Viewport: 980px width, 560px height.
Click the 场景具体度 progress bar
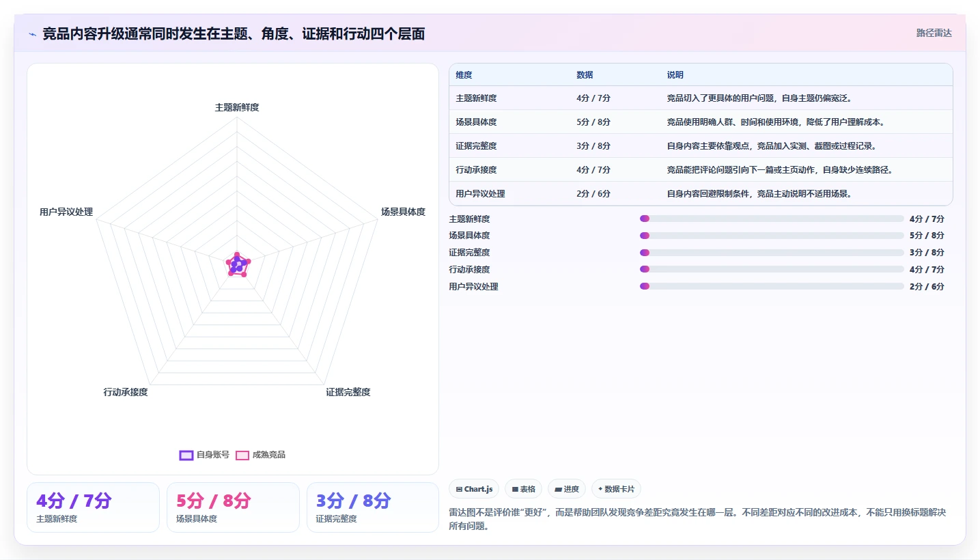772,236
